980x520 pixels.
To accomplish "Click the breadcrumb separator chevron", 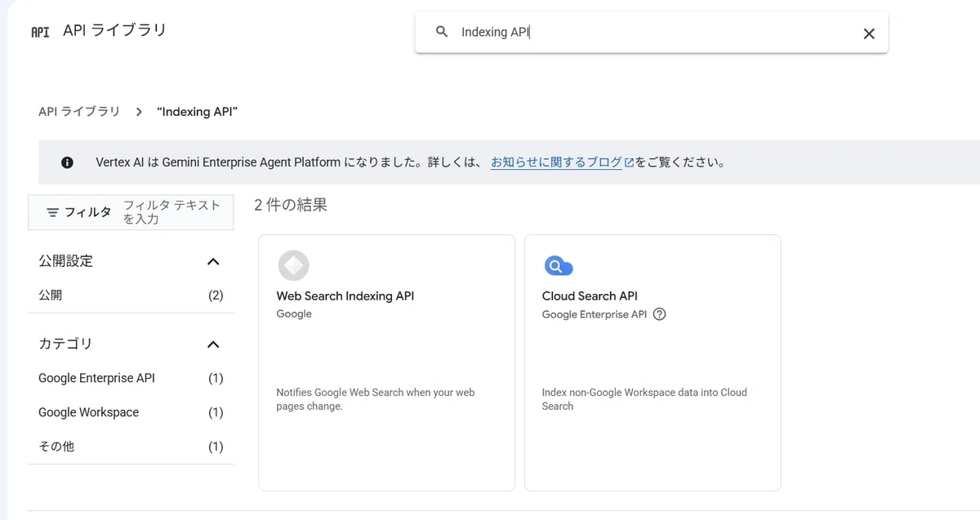I will click(139, 111).
